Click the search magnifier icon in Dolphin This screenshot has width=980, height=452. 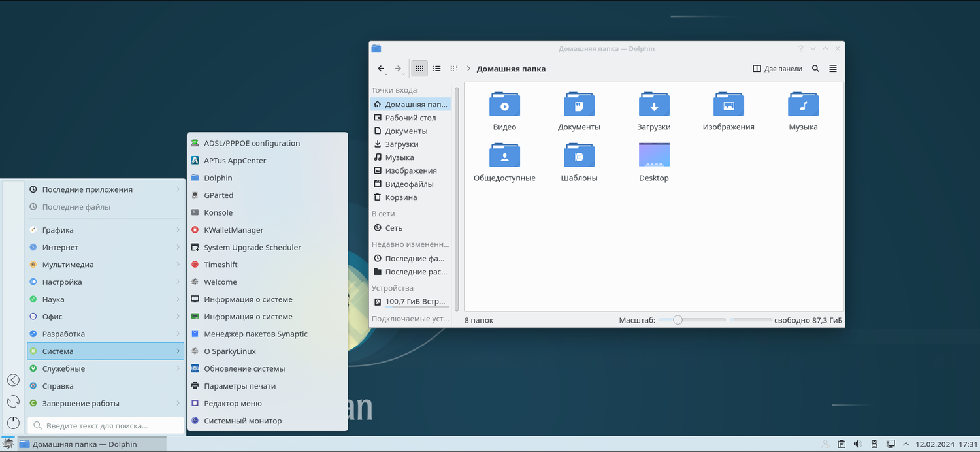point(815,69)
